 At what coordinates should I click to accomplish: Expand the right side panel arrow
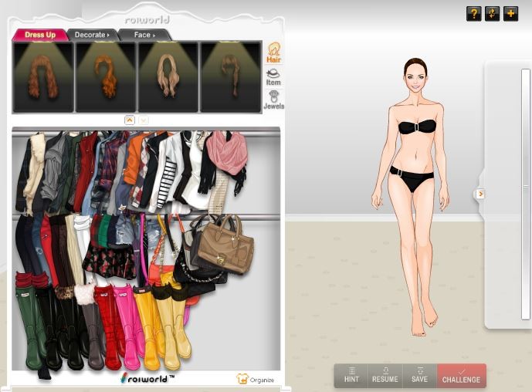pos(480,194)
